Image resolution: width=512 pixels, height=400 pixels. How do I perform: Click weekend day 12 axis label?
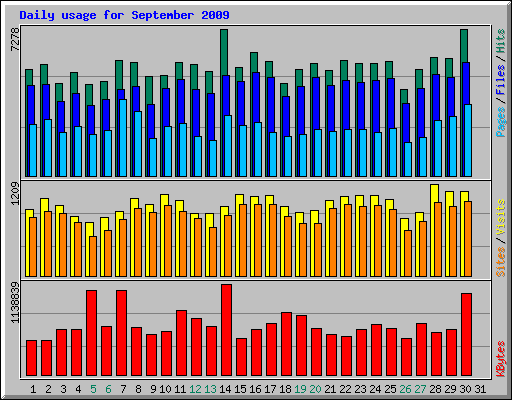(x=195, y=389)
